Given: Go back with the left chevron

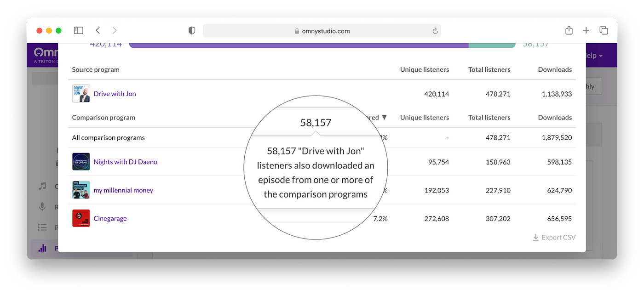Looking at the screenshot, I should pos(98,30).
